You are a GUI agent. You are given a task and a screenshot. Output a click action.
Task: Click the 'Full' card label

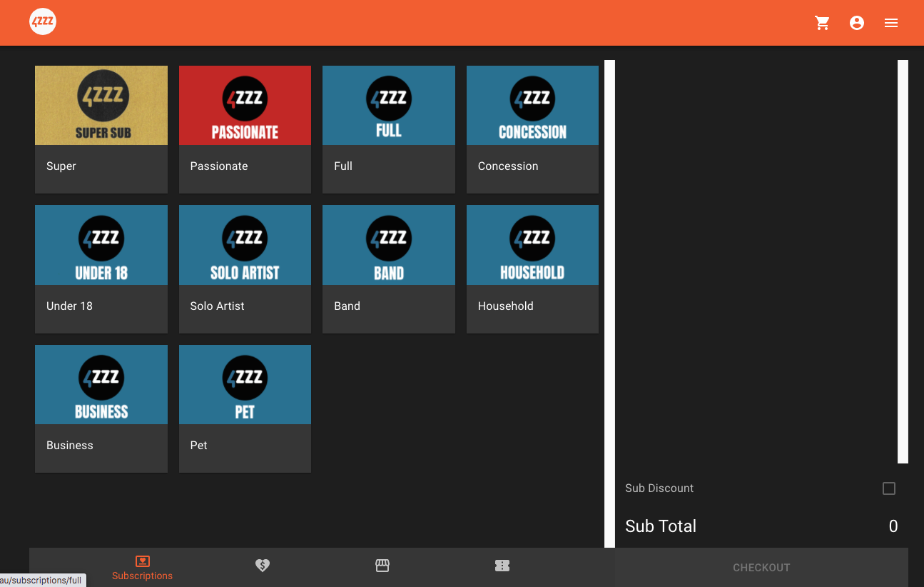[343, 166]
